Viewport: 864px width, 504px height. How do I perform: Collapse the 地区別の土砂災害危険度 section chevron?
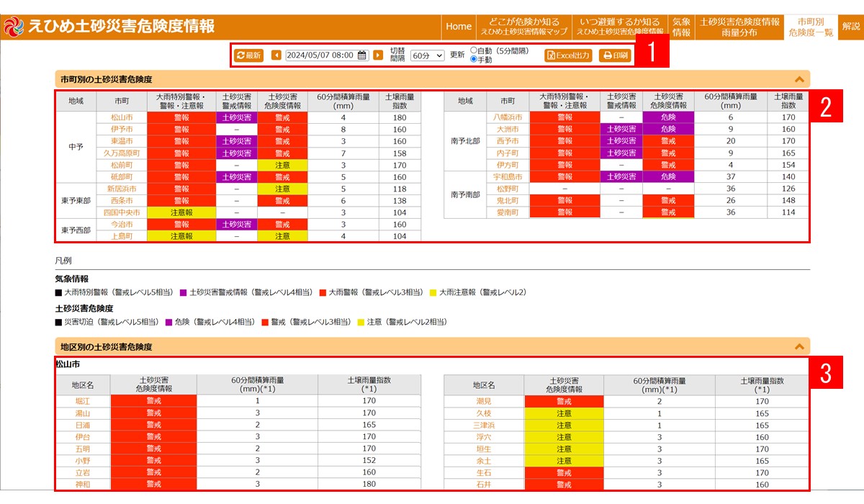[x=798, y=347]
